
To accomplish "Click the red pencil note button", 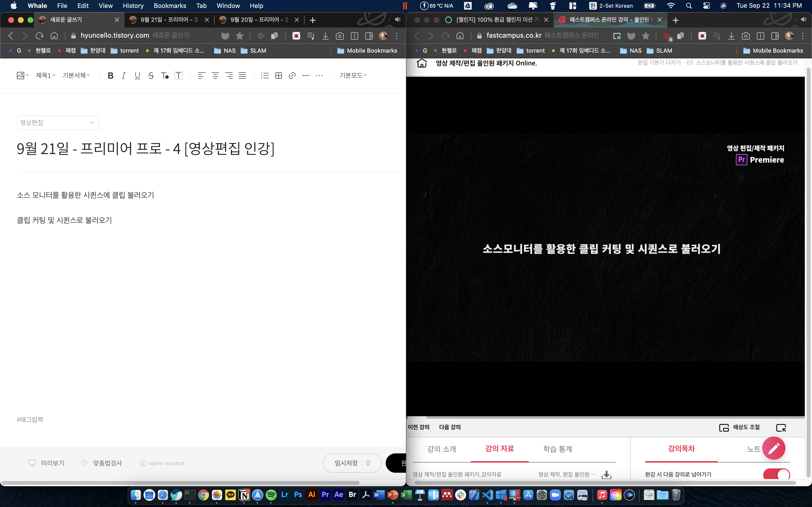I will coord(773,448).
